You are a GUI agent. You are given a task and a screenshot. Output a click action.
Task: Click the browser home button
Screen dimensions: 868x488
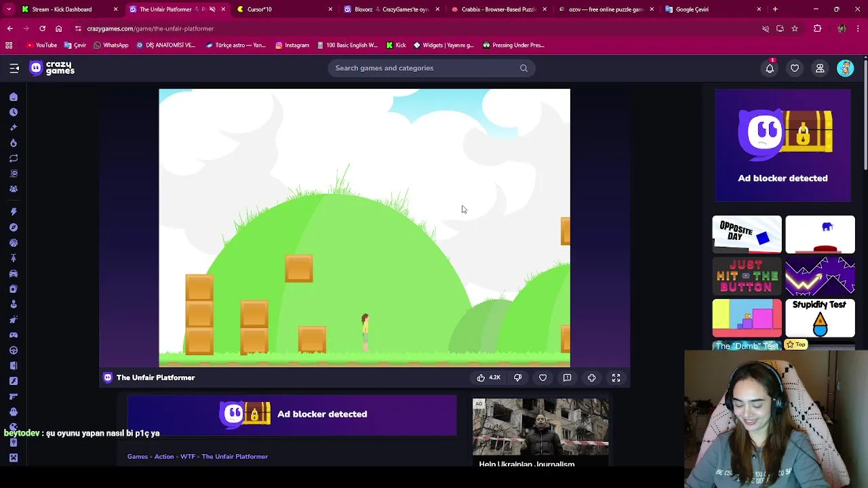click(58, 28)
